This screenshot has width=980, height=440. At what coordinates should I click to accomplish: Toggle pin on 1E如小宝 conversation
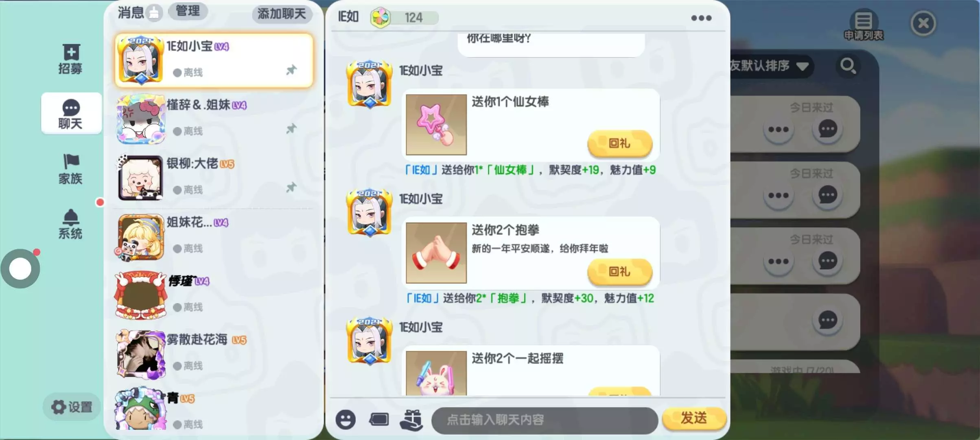tap(291, 70)
